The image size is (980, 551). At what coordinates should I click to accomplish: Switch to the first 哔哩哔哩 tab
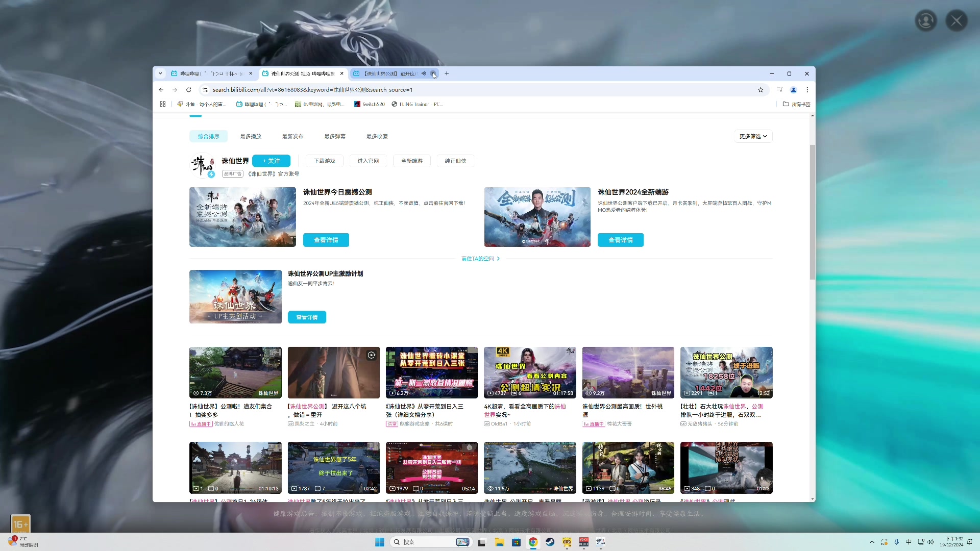click(x=212, y=73)
